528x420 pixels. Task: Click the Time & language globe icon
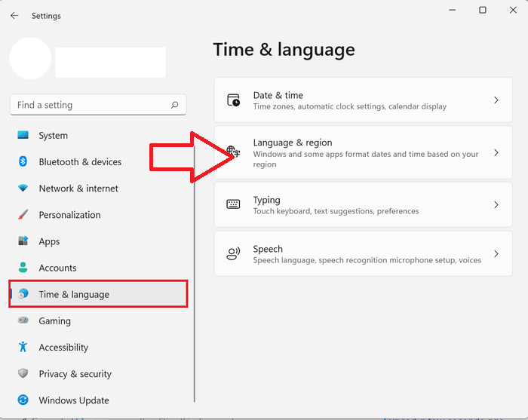[23, 294]
